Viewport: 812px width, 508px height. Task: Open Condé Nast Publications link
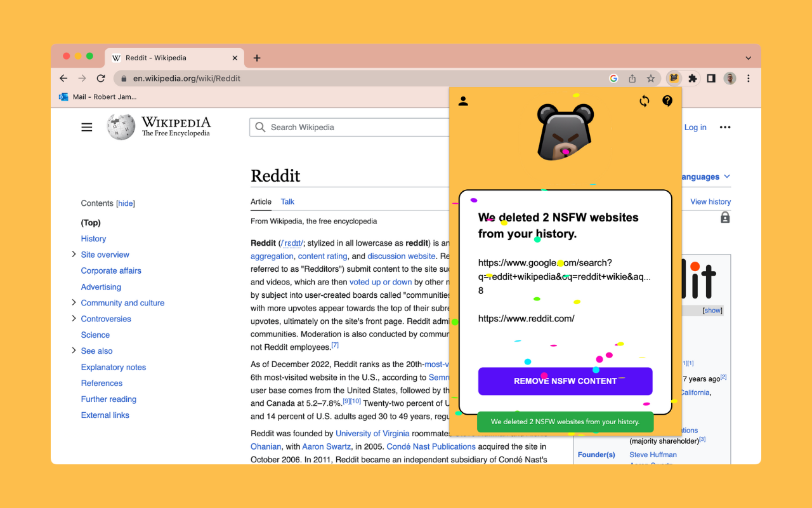[431, 446]
